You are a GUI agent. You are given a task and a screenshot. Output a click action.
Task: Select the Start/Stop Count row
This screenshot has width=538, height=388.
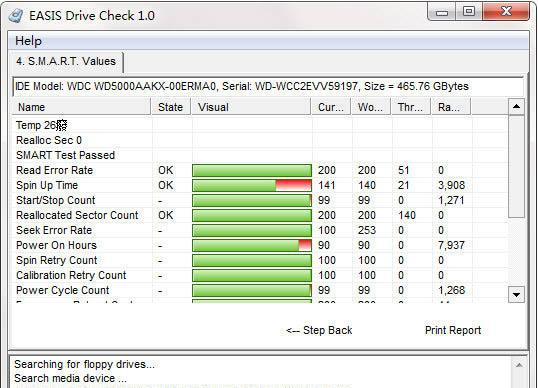click(260, 200)
